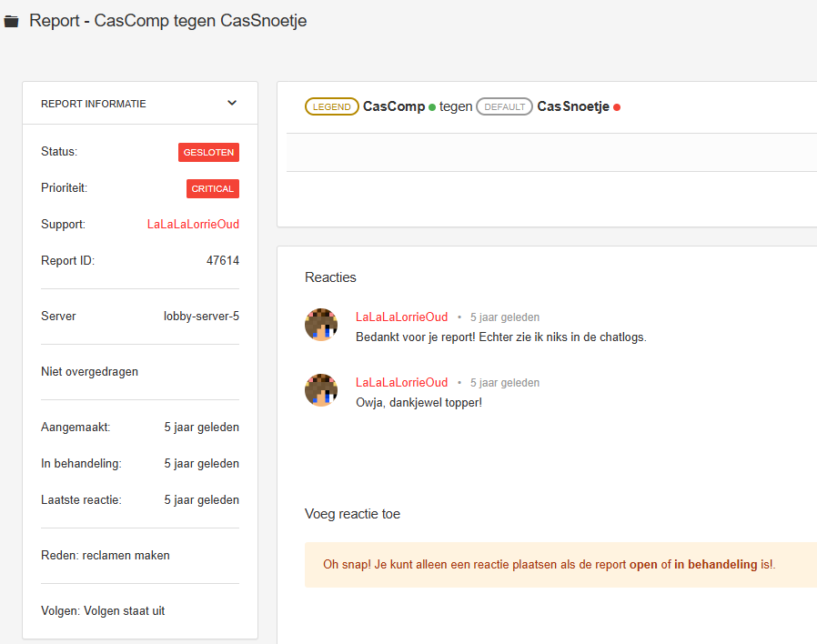The image size is (817, 644).
Task: Open support user LaLaLaLorrieOud profile link
Action: (193, 224)
